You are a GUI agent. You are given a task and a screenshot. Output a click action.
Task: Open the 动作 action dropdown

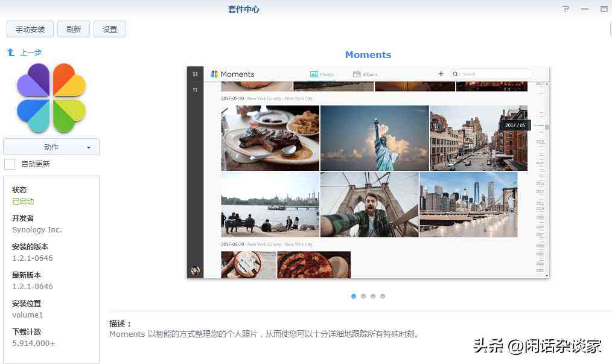(x=51, y=147)
